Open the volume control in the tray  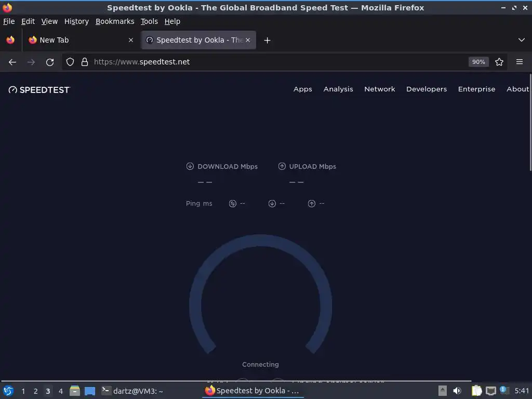click(457, 391)
